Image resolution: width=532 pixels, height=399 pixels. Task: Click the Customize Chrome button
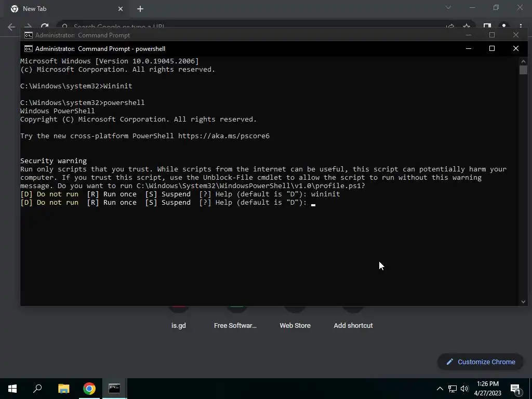click(480, 362)
